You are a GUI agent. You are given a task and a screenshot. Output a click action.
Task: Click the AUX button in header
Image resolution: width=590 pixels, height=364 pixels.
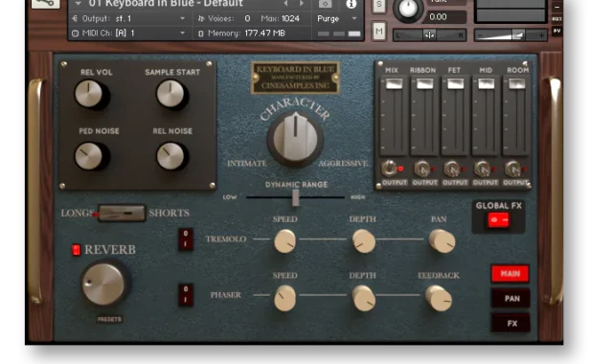tap(556, 18)
